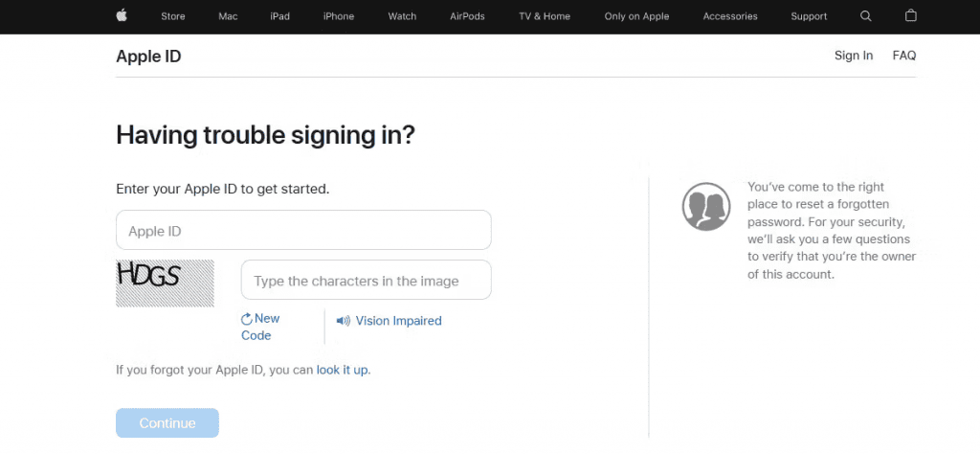Select iPad in the navigation bar

click(279, 16)
